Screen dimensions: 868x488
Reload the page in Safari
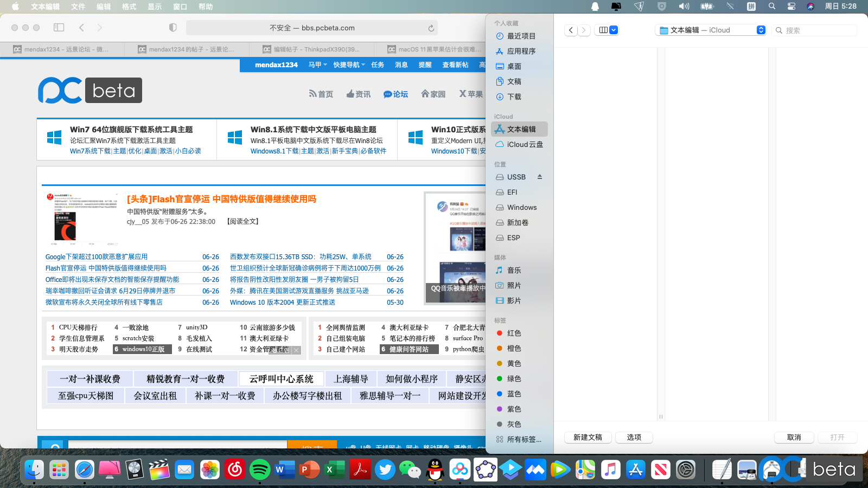click(431, 28)
